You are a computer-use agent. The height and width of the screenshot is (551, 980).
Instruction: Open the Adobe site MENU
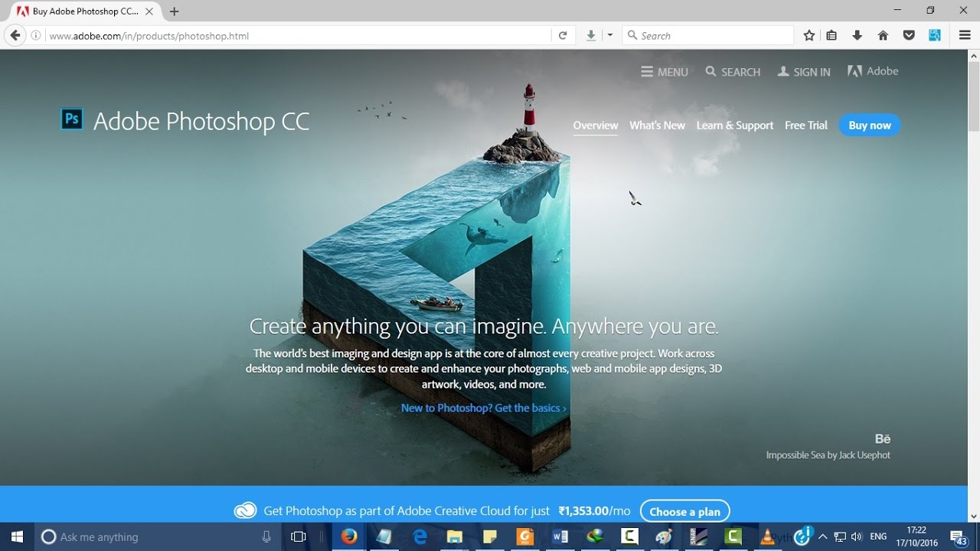point(665,72)
